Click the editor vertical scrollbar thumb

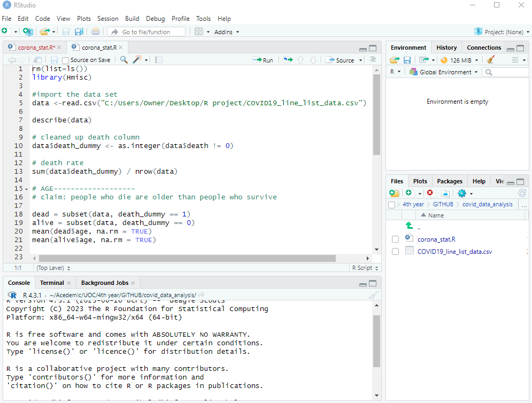coord(376,114)
